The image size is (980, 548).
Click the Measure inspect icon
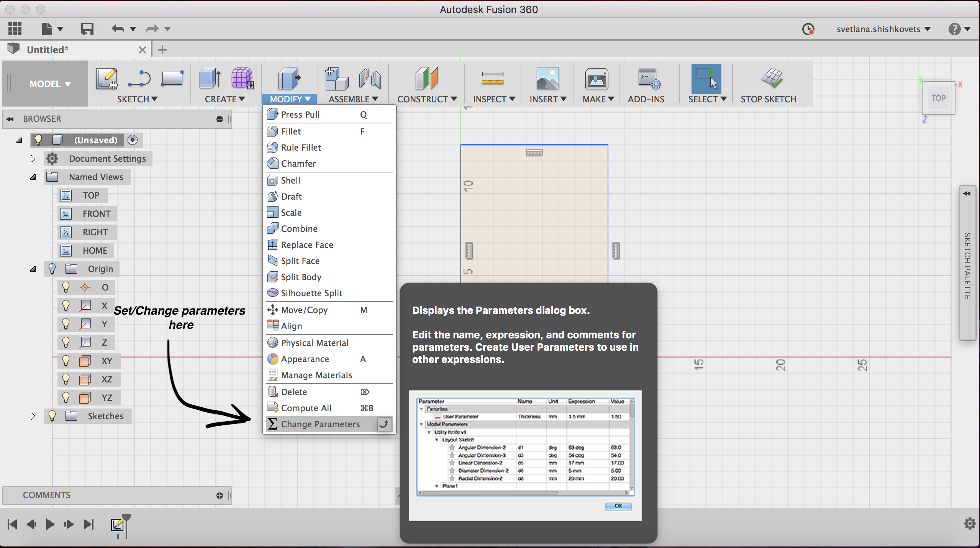(x=492, y=78)
